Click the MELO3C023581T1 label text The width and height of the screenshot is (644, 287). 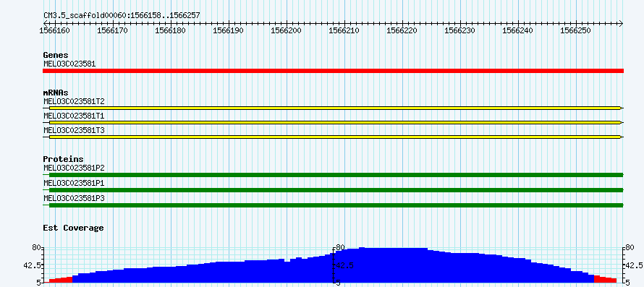tap(74, 116)
